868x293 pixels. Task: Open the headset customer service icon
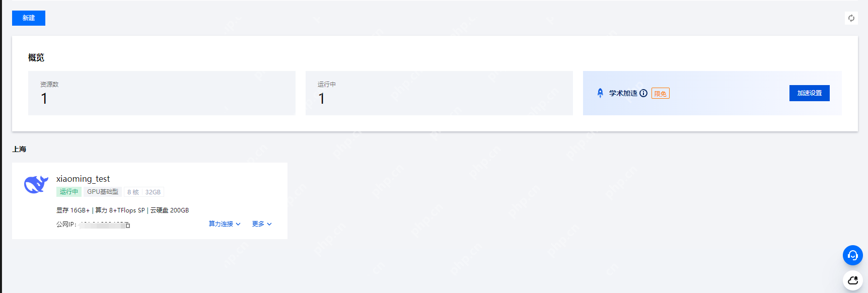pyautogui.click(x=852, y=255)
